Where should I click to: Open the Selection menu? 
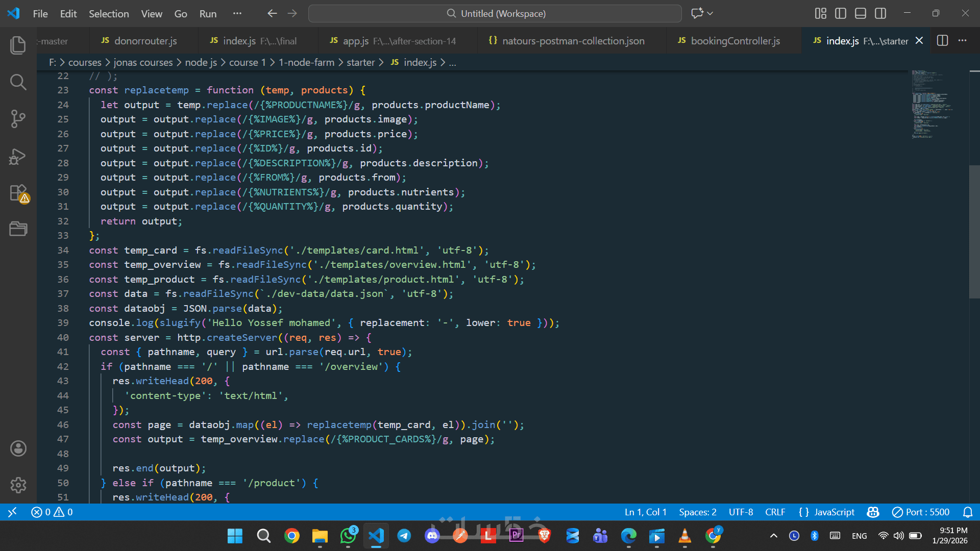pyautogui.click(x=109, y=14)
